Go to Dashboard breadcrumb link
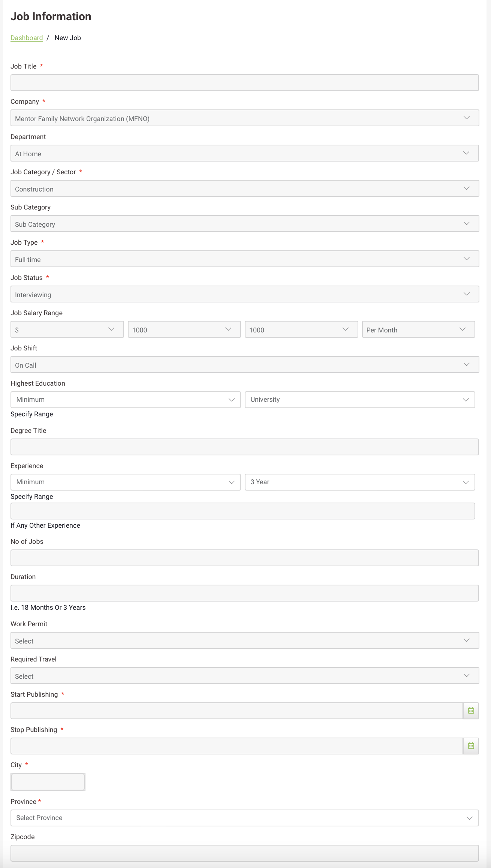 click(27, 38)
